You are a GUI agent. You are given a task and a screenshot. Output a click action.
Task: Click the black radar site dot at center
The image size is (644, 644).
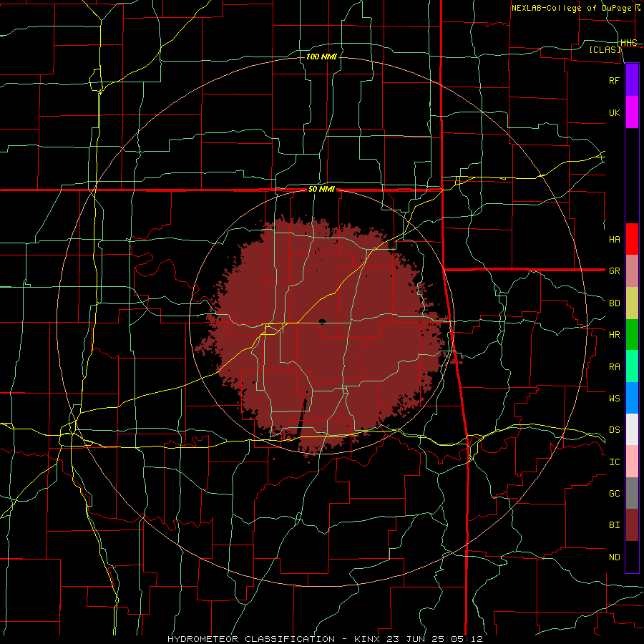(323, 321)
